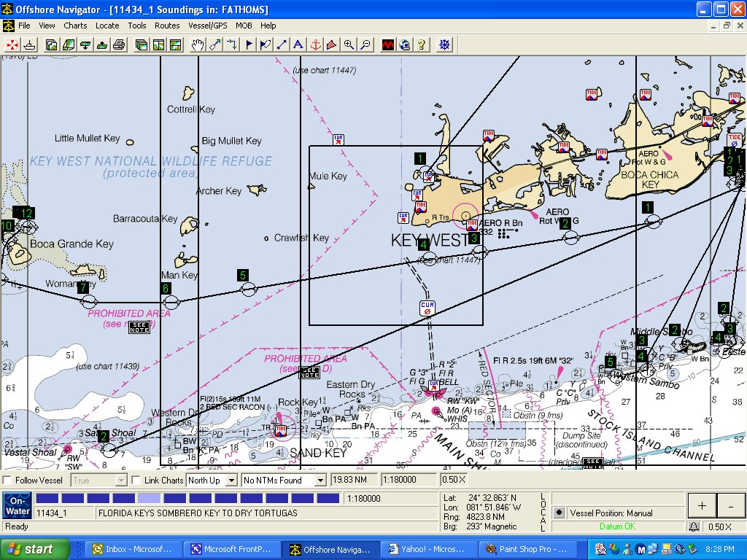Click the On-Water button
This screenshot has height=560, width=747.
18,506
